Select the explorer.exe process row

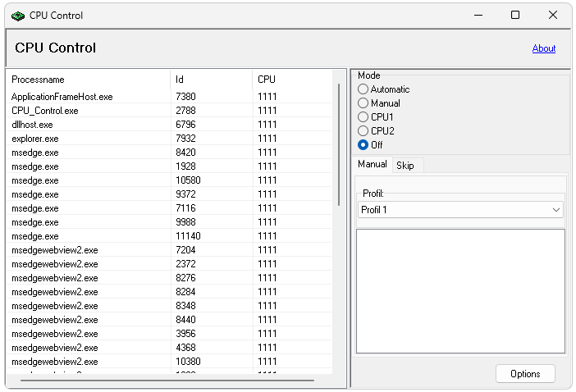pyautogui.click(x=35, y=139)
